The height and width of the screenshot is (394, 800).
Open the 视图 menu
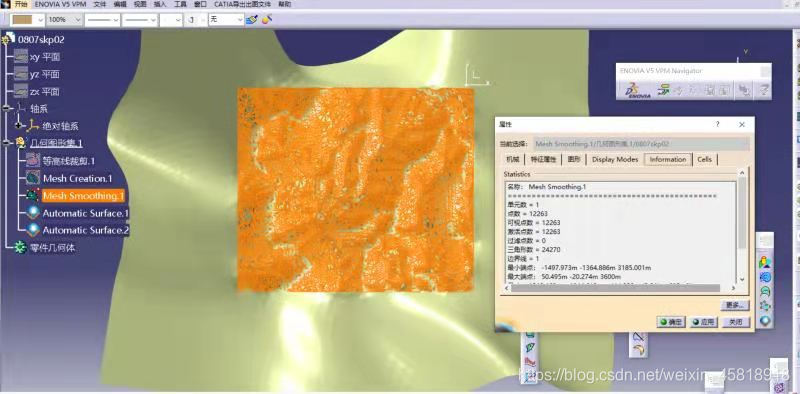tap(140, 4)
